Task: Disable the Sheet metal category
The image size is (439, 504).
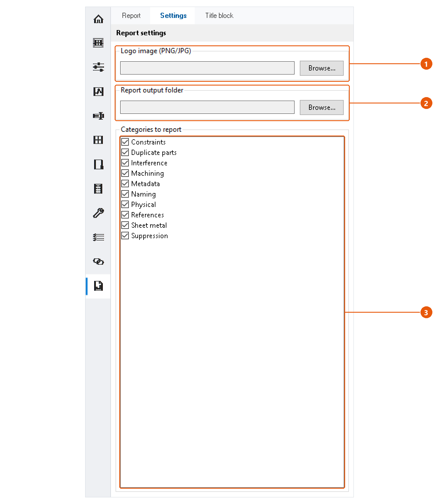Action: [x=125, y=225]
